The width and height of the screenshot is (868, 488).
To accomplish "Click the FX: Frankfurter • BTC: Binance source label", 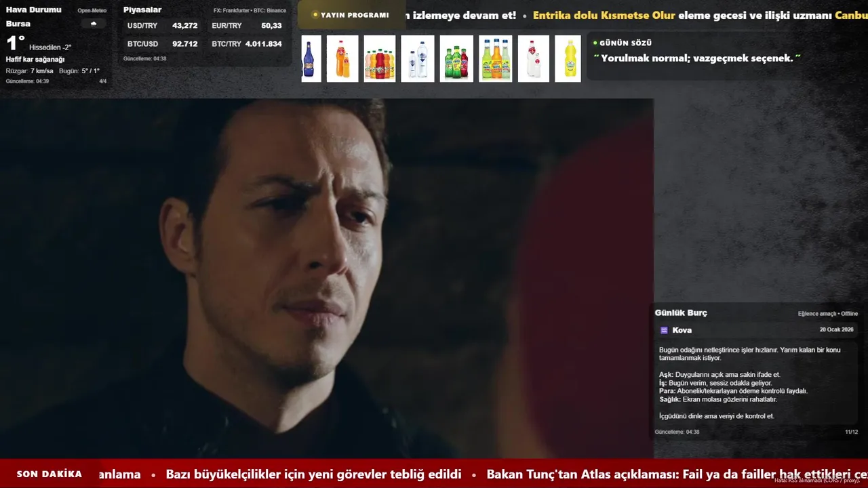I will click(x=250, y=11).
